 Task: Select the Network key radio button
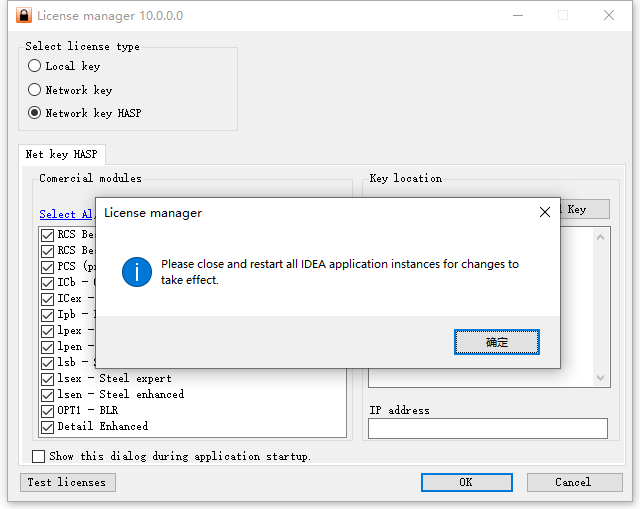point(35,89)
